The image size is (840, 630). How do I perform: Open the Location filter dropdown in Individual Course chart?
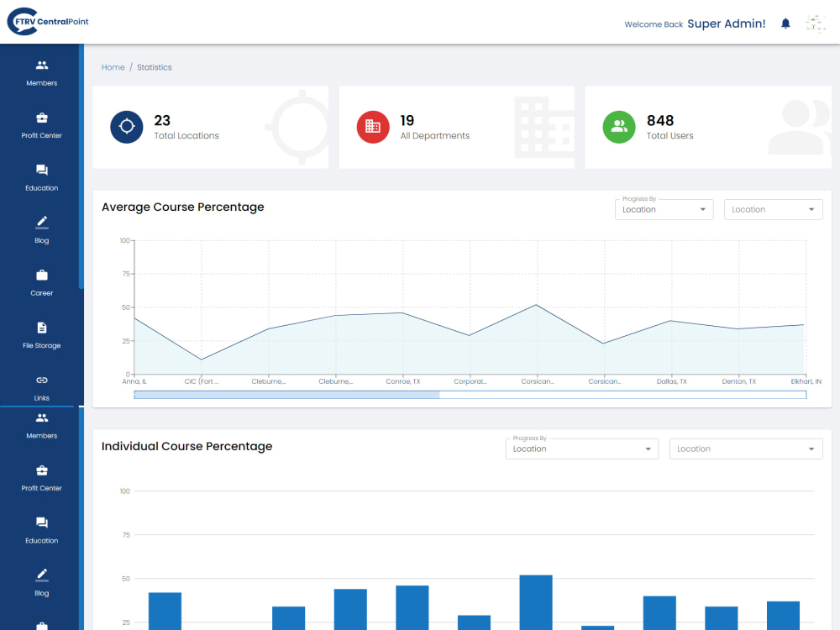click(746, 449)
